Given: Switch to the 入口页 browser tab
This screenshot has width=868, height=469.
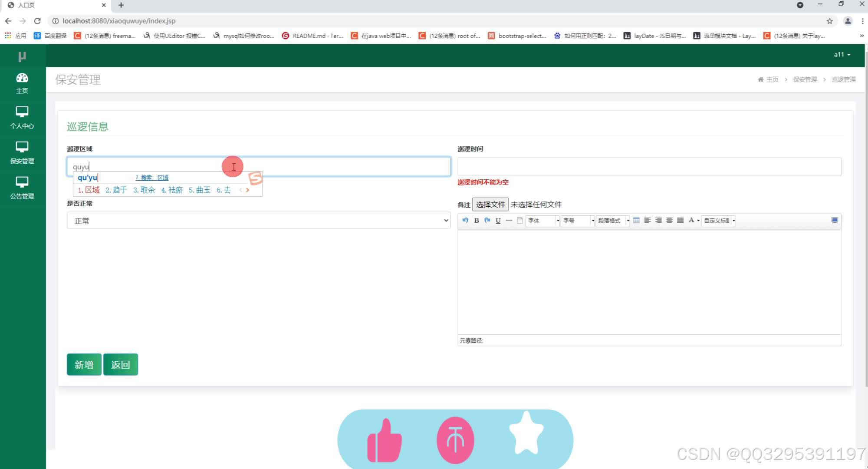Looking at the screenshot, I should [x=56, y=5].
